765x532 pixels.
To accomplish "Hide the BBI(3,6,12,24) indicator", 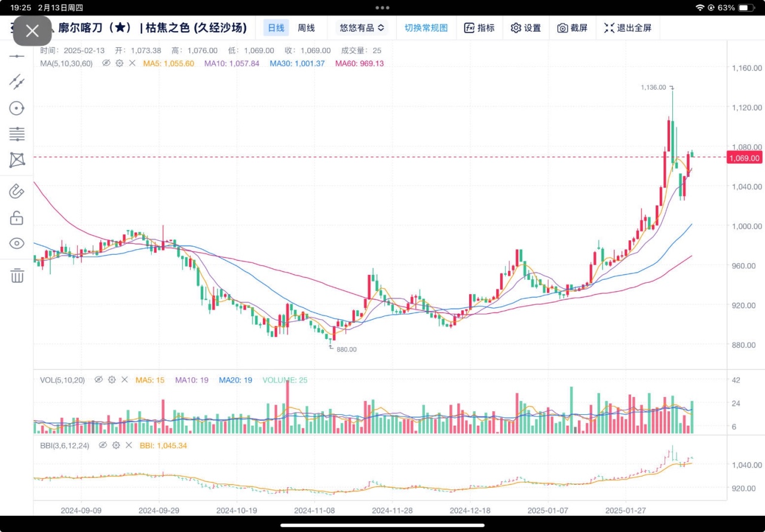I will point(103,445).
